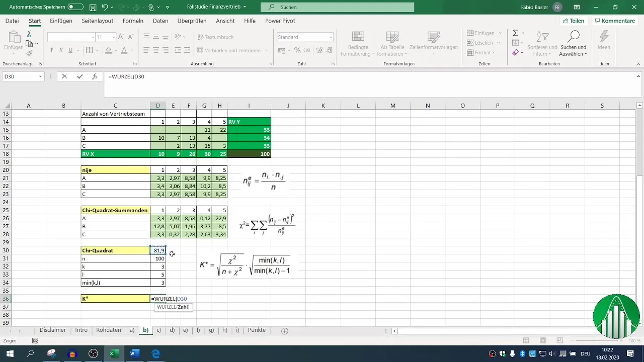
Task: Cancel formula entry with the X icon
Action: (64, 76)
